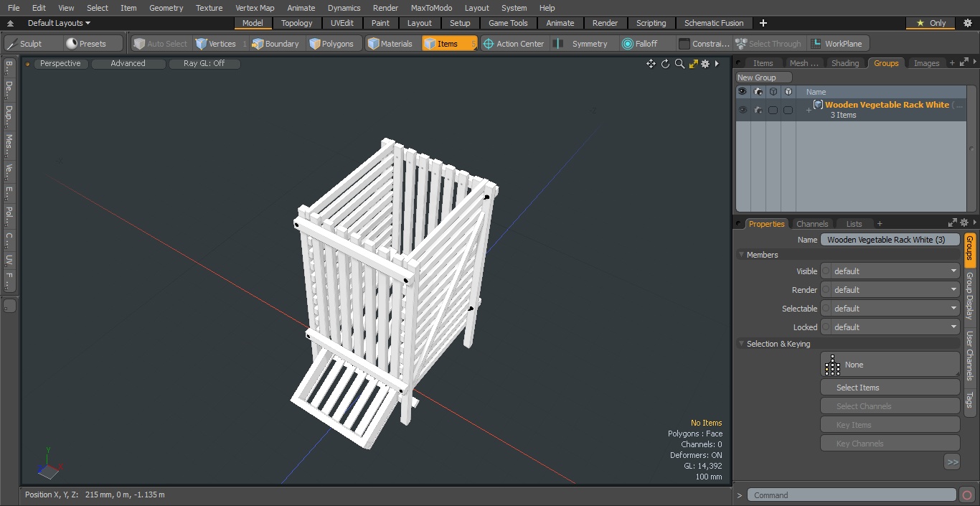
Task: Toggle Select Through mode
Action: point(770,44)
